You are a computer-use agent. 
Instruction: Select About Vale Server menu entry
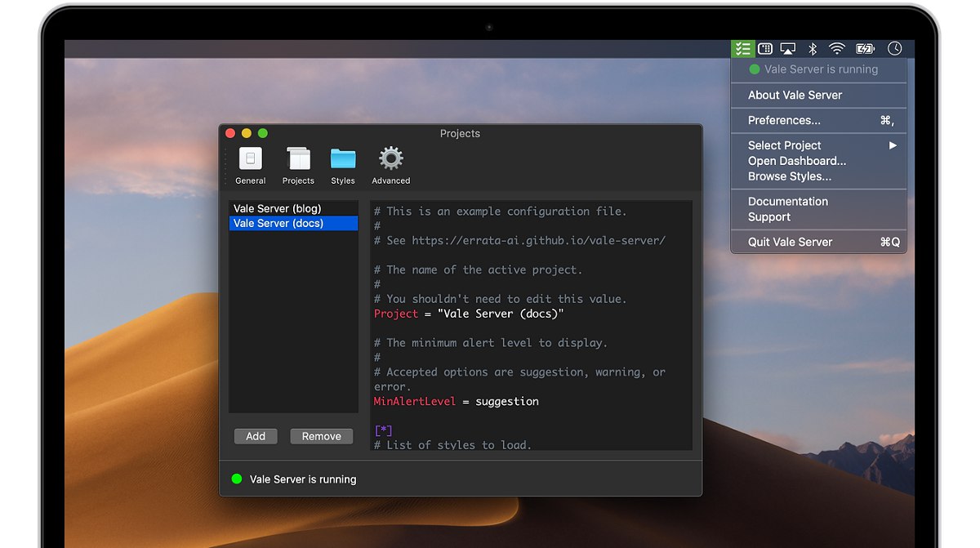click(818, 95)
